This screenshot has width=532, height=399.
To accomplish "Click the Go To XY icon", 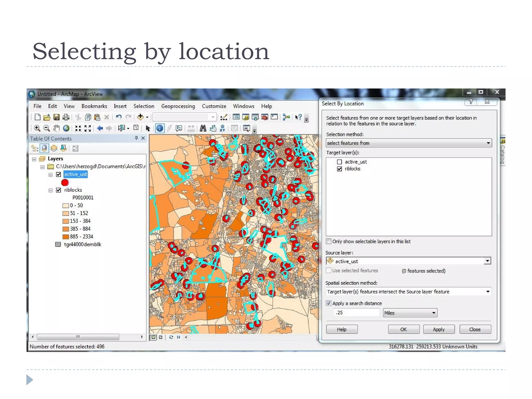I will click(x=222, y=128).
